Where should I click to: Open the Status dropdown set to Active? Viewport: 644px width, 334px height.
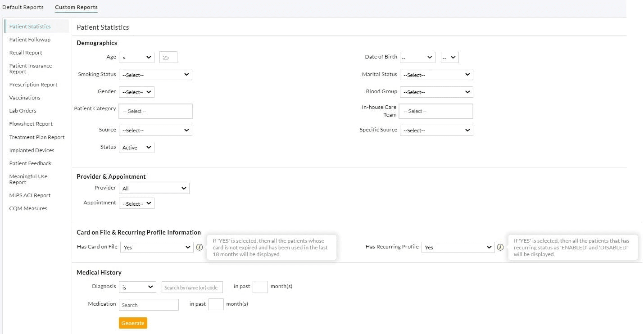[x=136, y=147]
